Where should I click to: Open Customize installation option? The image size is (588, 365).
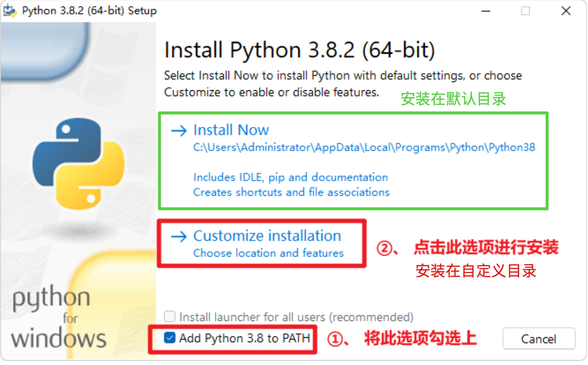pos(267,236)
